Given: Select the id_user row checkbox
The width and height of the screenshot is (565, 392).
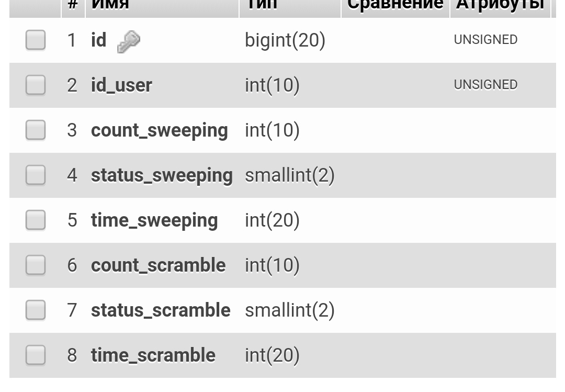Looking at the screenshot, I should click(36, 85).
